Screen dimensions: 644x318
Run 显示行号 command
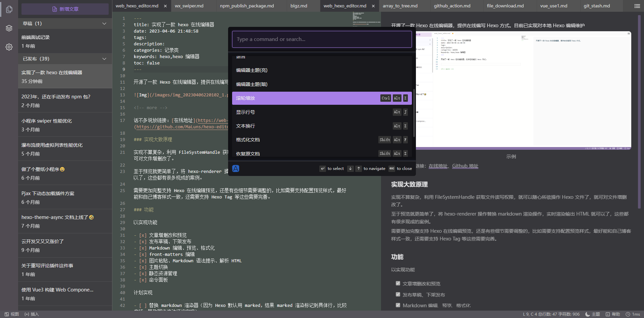(x=322, y=112)
